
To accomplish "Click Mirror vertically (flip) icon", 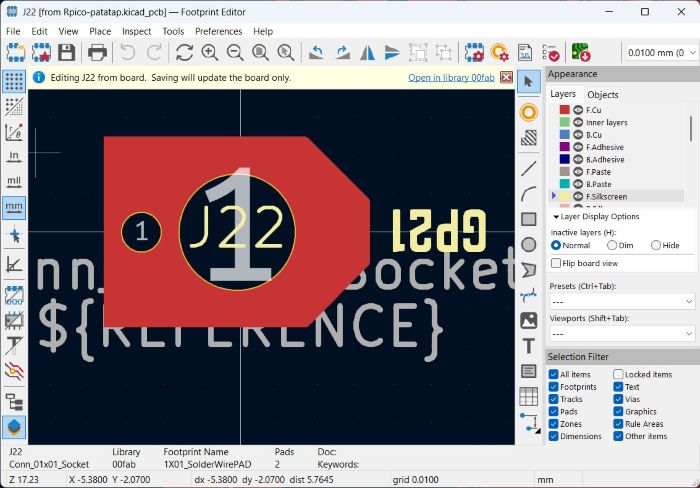I will [392, 53].
